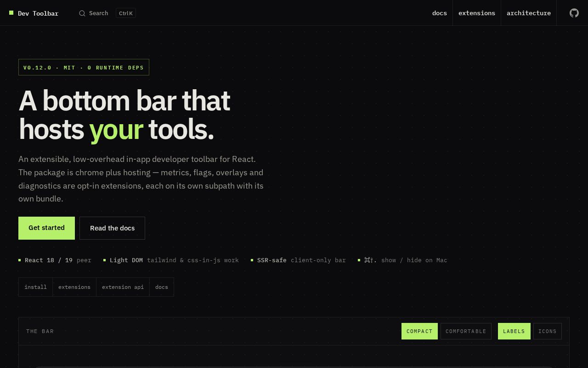Click the green square Dev Toolbar logo
Screen dimensions: 588x368
[x=11, y=13]
